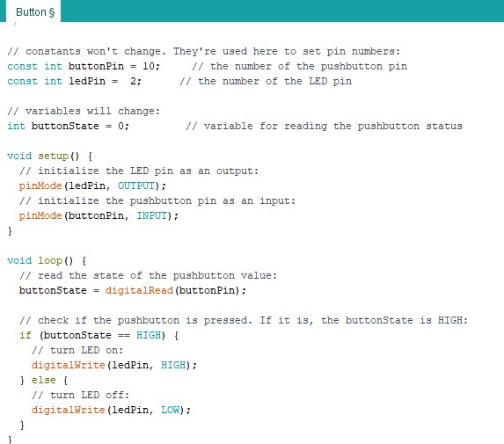Viewport: 504px width, 444px height.
Task: Click the HIGH keyword in the if condition
Action: pyautogui.click(x=149, y=335)
